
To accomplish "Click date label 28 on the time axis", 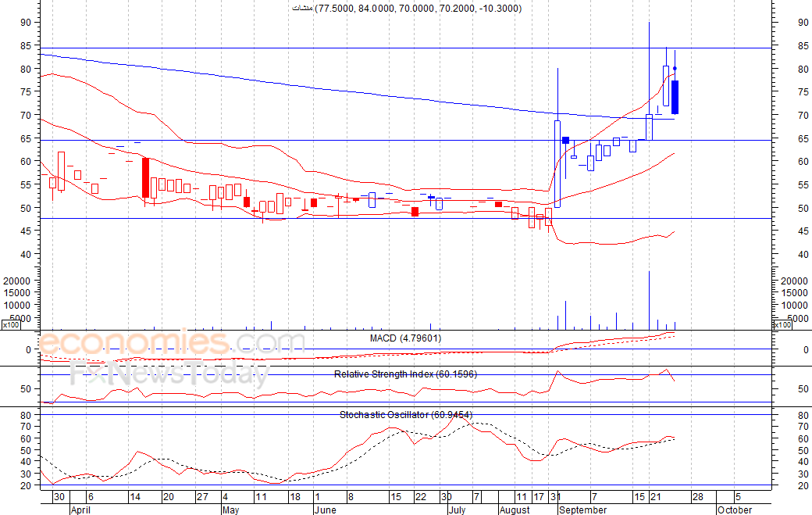I will coord(697,497).
